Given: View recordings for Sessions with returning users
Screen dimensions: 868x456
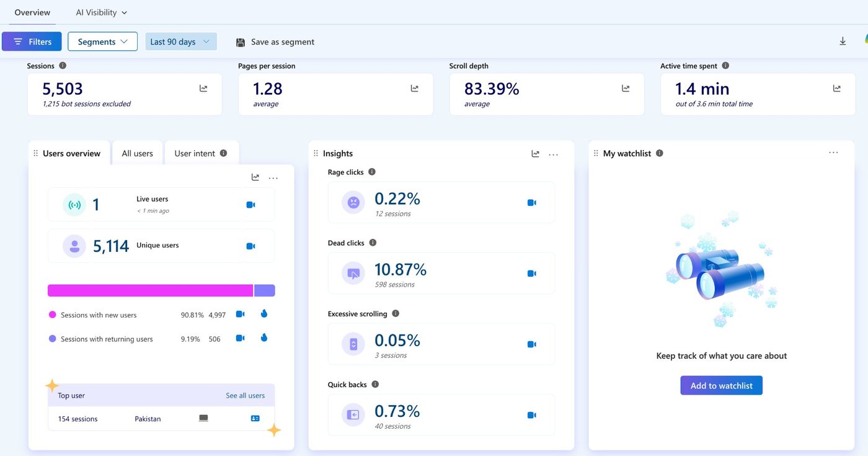Looking at the screenshot, I should 241,338.
